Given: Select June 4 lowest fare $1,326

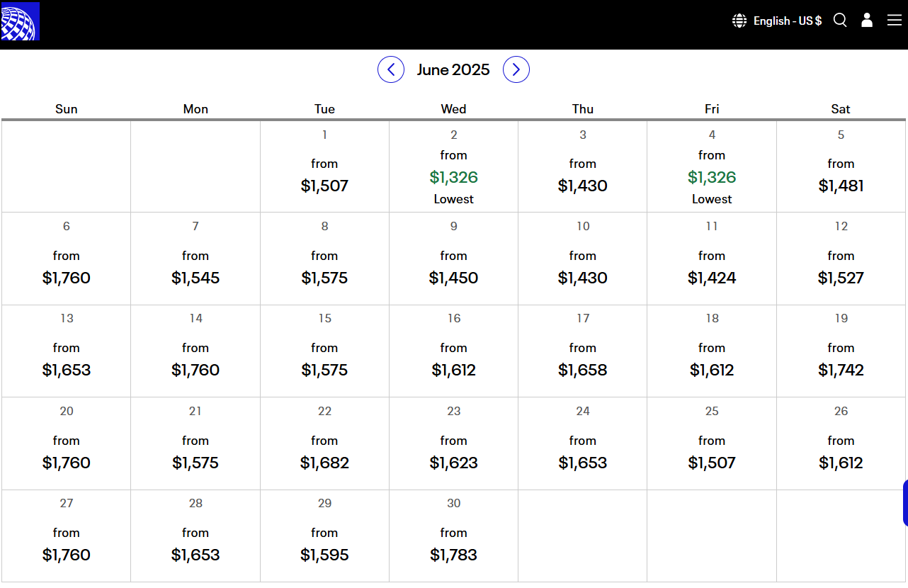Looking at the screenshot, I should point(712,166).
